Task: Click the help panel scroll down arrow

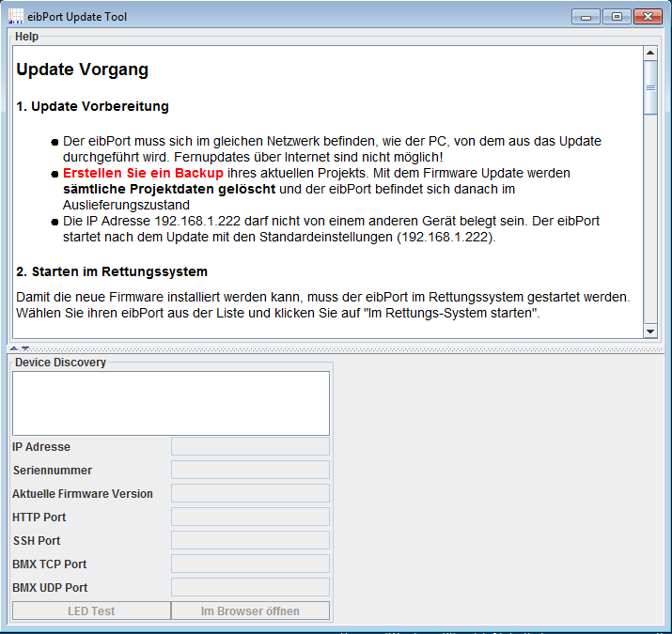Action: [650, 331]
